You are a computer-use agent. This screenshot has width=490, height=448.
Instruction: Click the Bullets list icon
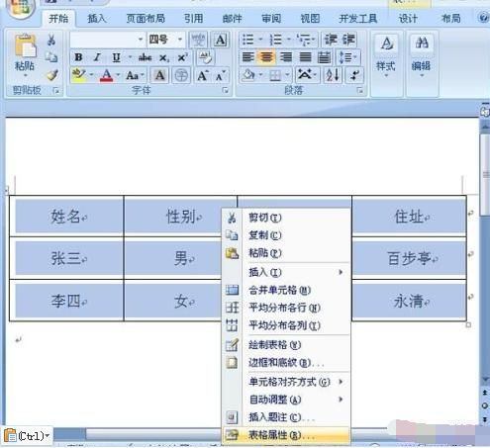click(247, 40)
